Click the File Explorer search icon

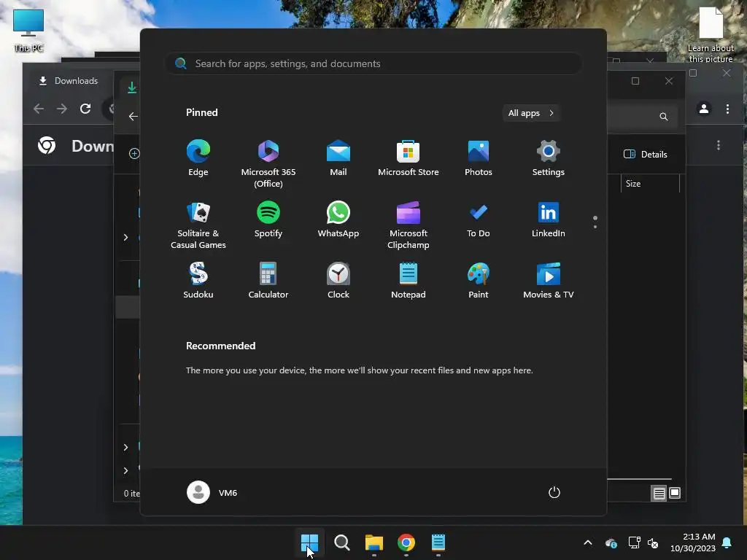click(664, 117)
